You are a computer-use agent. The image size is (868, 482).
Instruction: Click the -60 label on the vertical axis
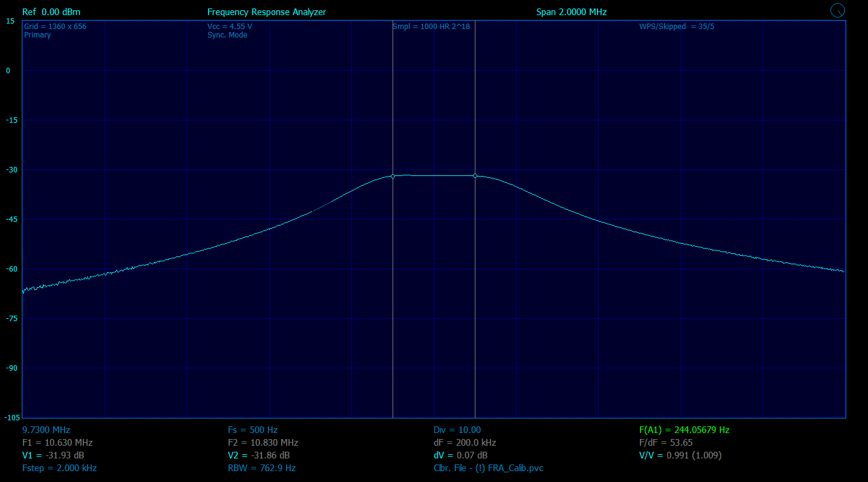[11, 269]
